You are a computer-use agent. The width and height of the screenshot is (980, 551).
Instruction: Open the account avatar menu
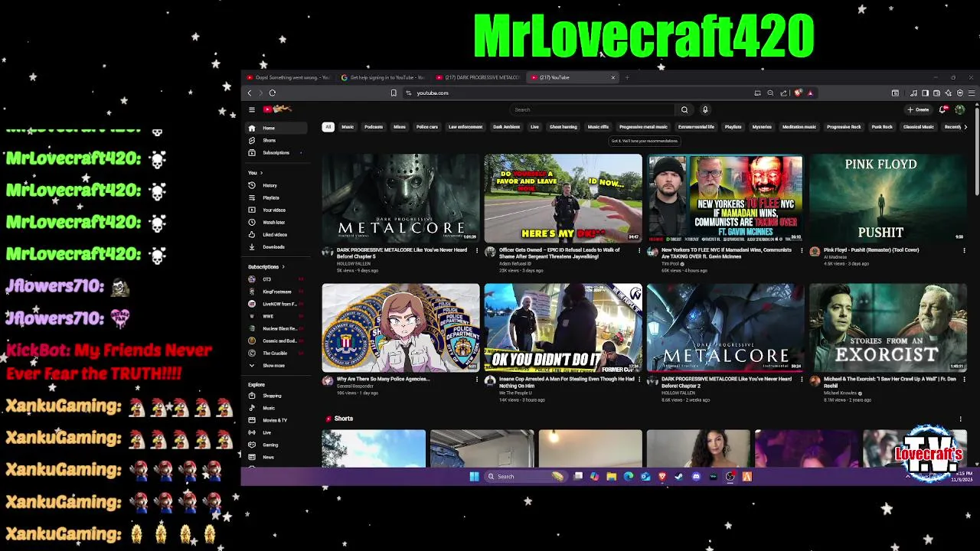pos(960,109)
